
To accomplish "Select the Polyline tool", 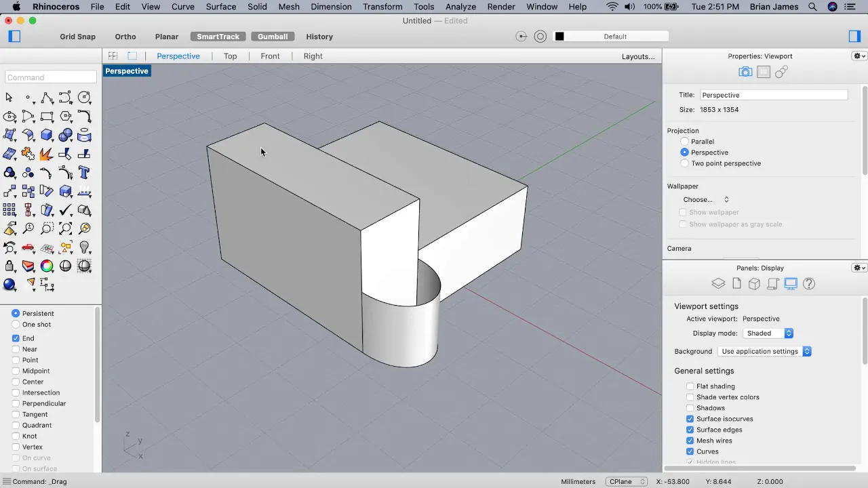I will point(47,98).
